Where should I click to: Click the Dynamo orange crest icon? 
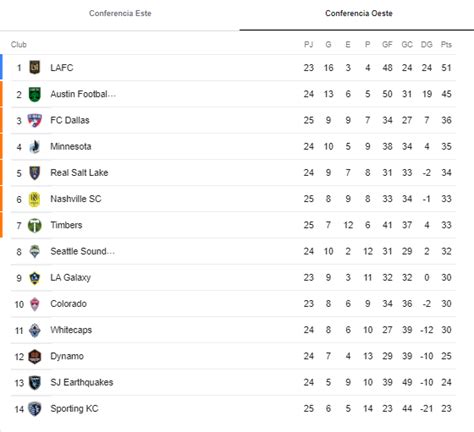tap(35, 356)
